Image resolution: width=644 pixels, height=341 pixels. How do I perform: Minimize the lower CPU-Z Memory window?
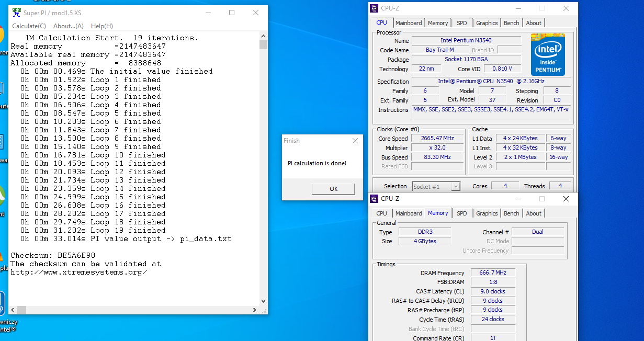(x=518, y=199)
